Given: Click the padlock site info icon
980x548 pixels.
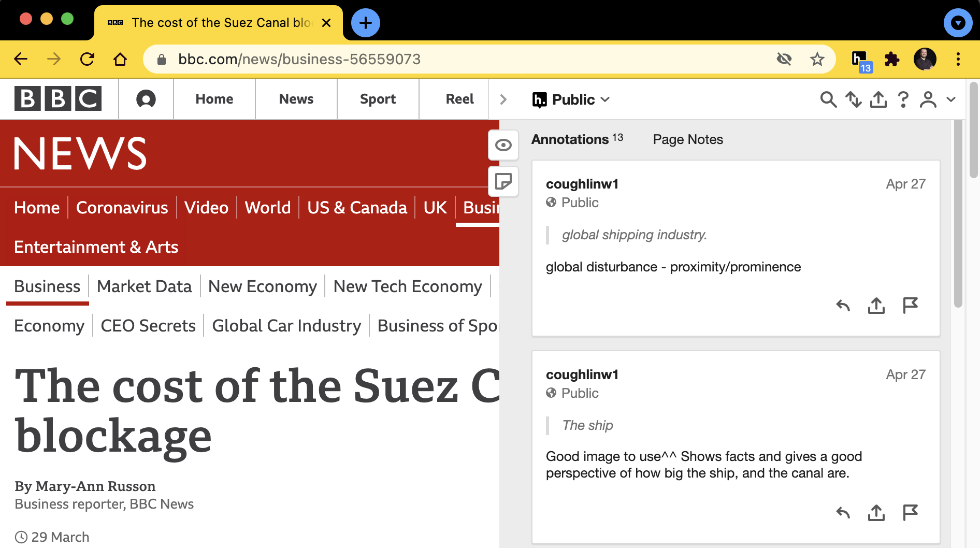Looking at the screenshot, I should point(162,60).
